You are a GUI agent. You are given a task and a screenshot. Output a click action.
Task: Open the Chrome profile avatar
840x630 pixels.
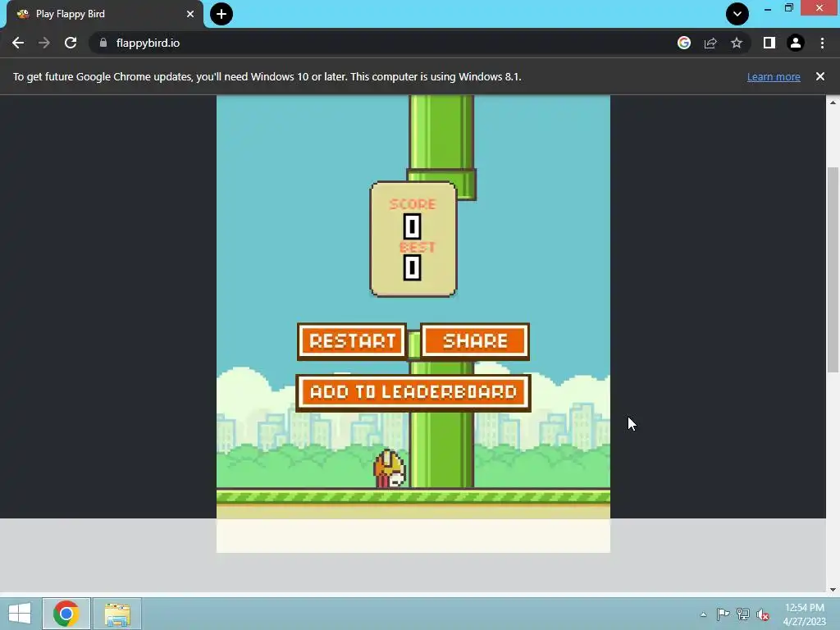coord(796,43)
